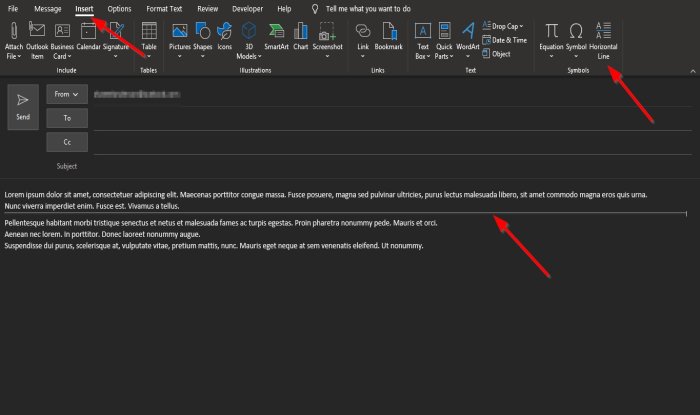Image resolution: width=700 pixels, height=415 pixels.
Task: Insert a Horizontal Line
Action: (x=604, y=34)
